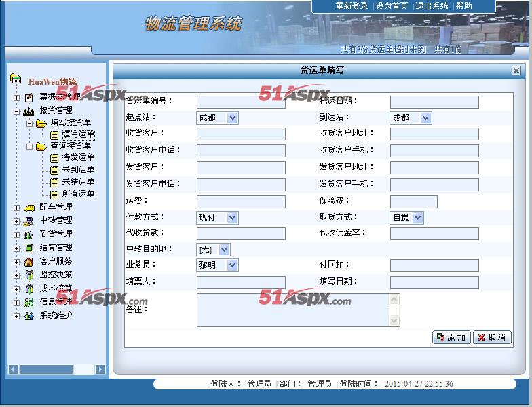532x407 pixels.
Task: Click the 填票人 input field
Action: point(242,282)
